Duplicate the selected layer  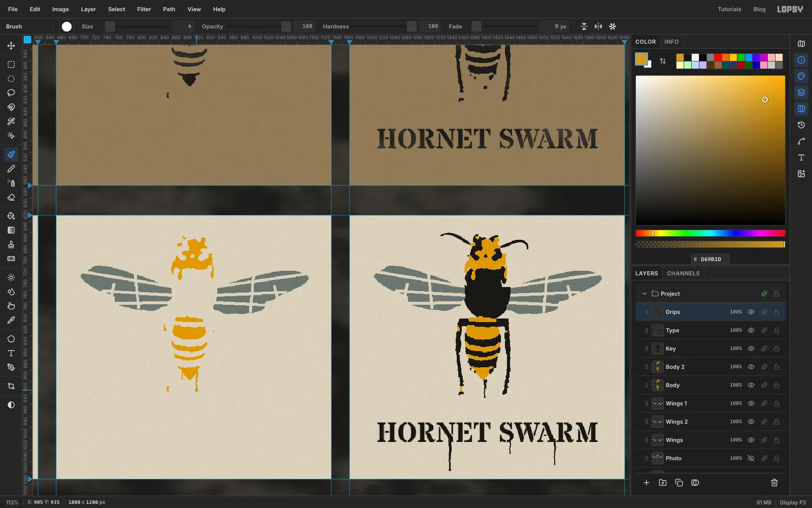[679, 483]
